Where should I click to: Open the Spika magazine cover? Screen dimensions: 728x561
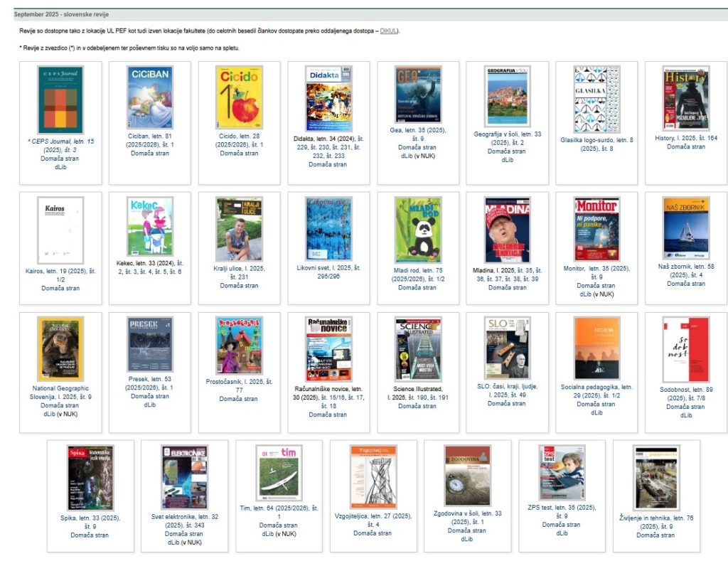(x=90, y=478)
